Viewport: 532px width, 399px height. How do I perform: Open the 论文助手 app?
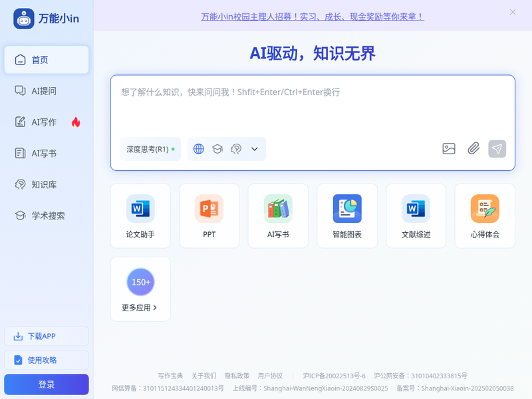click(x=140, y=215)
